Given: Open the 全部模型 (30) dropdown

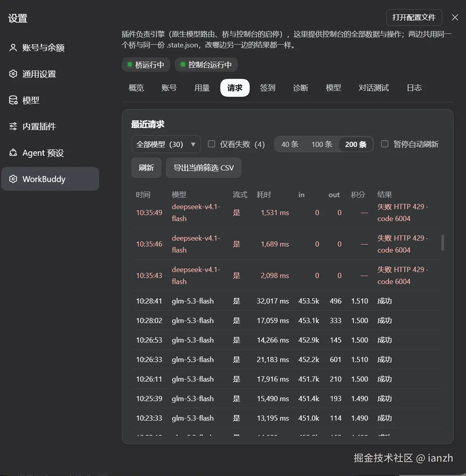Looking at the screenshot, I should [x=166, y=144].
